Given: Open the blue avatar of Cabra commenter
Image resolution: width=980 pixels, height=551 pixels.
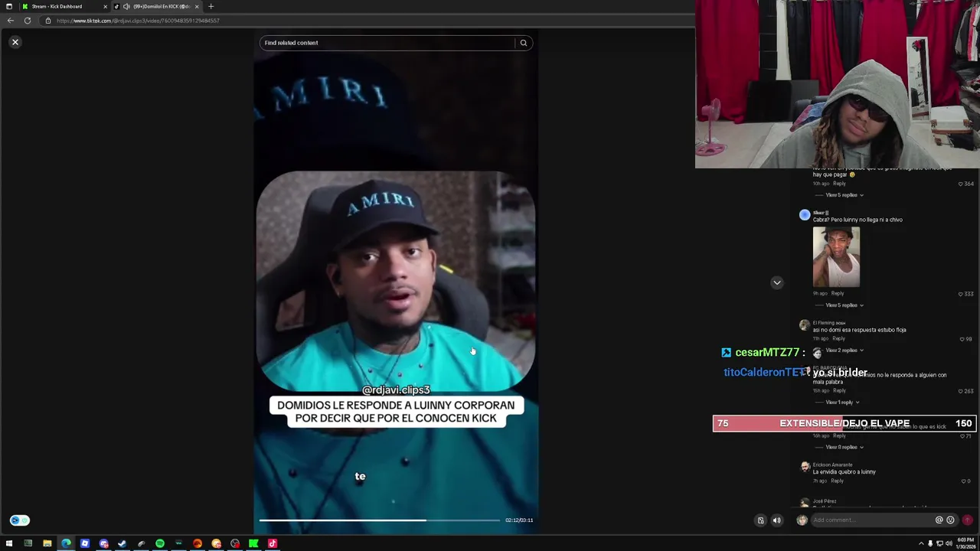Looking at the screenshot, I should pos(804,215).
